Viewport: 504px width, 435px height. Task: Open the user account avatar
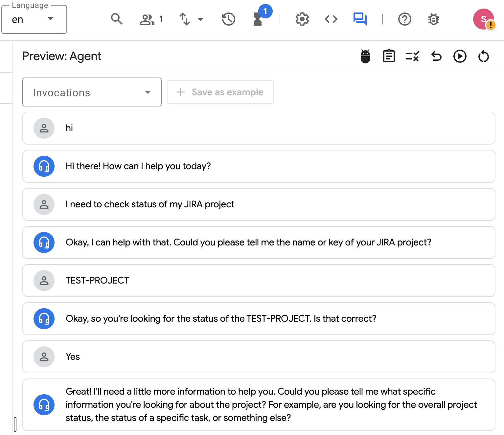483,19
